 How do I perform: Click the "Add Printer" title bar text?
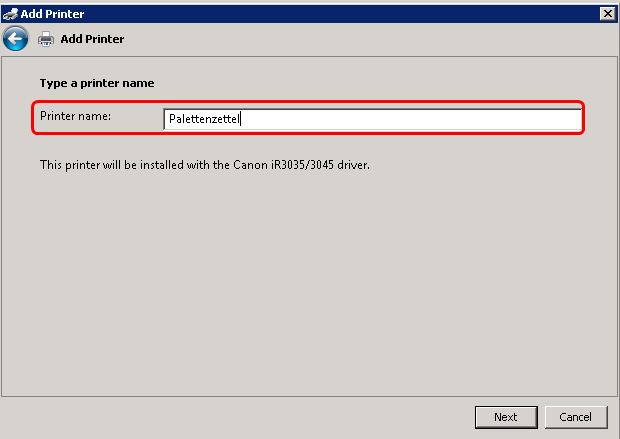click(x=52, y=13)
